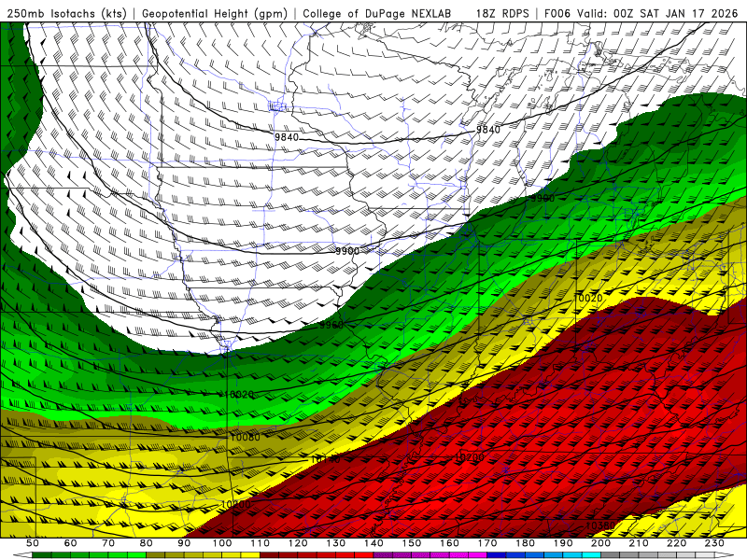747x560 pixels.
Task: Click the 9960 height contour label
Action: [331, 325]
